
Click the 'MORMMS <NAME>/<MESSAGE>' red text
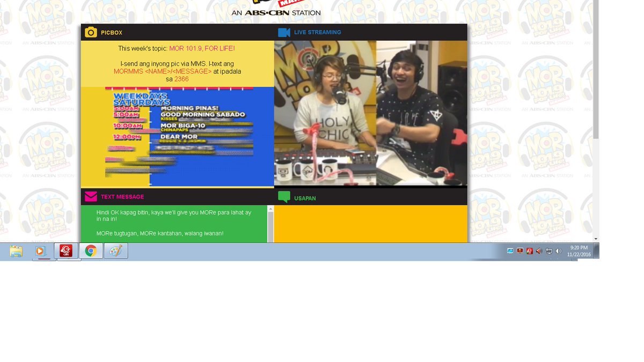(x=163, y=71)
